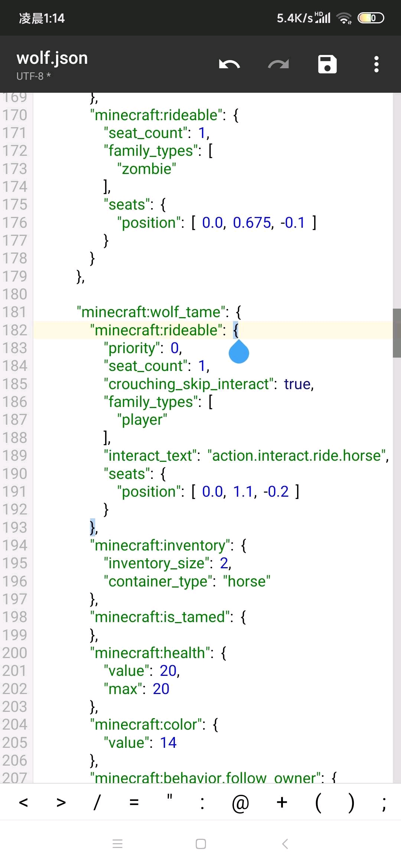The image size is (401, 868).
Task: Tap the "true" value on line 185
Action: pyautogui.click(x=297, y=384)
